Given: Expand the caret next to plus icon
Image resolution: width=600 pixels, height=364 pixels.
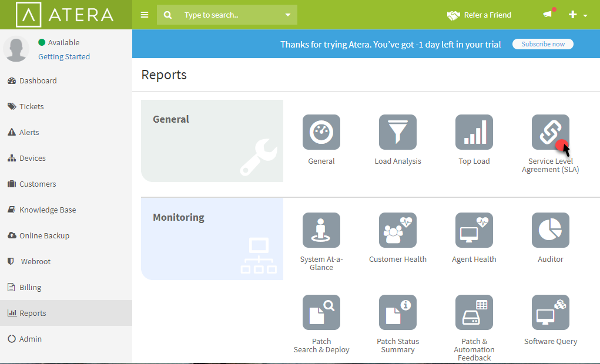Looking at the screenshot, I should [x=585, y=16].
